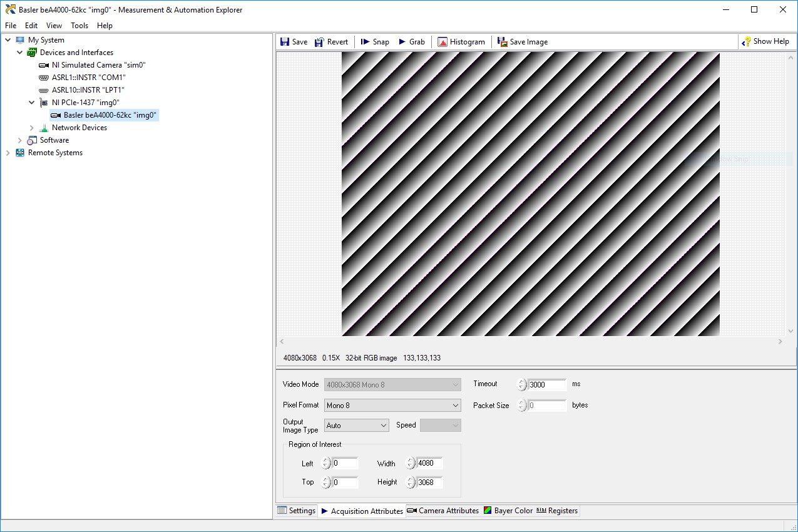The image size is (798, 532).
Task: Adjust the Top stepper arrows
Action: pyautogui.click(x=326, y=482)
